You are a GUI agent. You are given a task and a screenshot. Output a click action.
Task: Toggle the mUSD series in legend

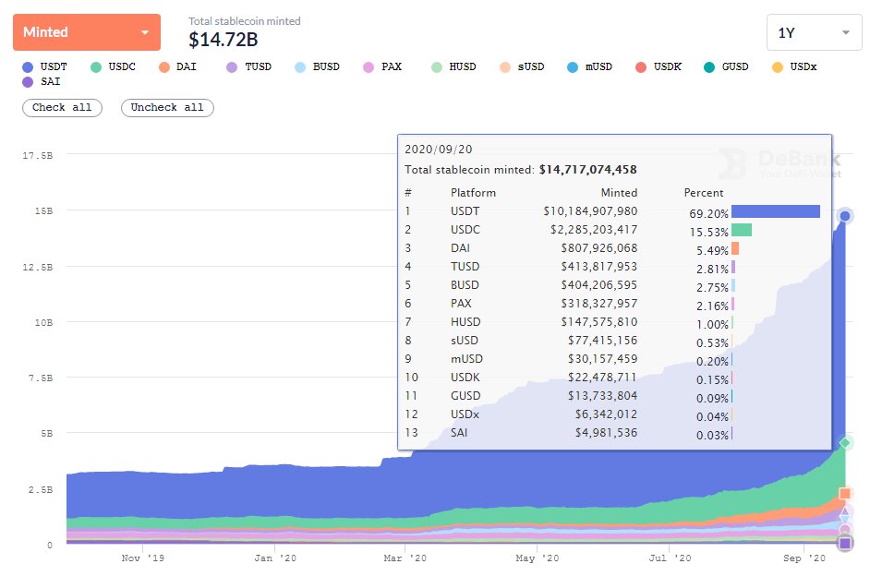click(590, 66)
